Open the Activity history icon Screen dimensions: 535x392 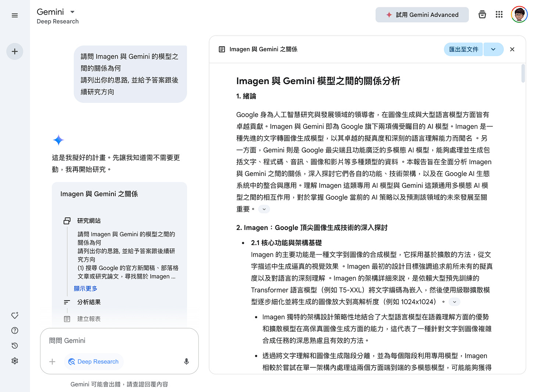(15, 345)
